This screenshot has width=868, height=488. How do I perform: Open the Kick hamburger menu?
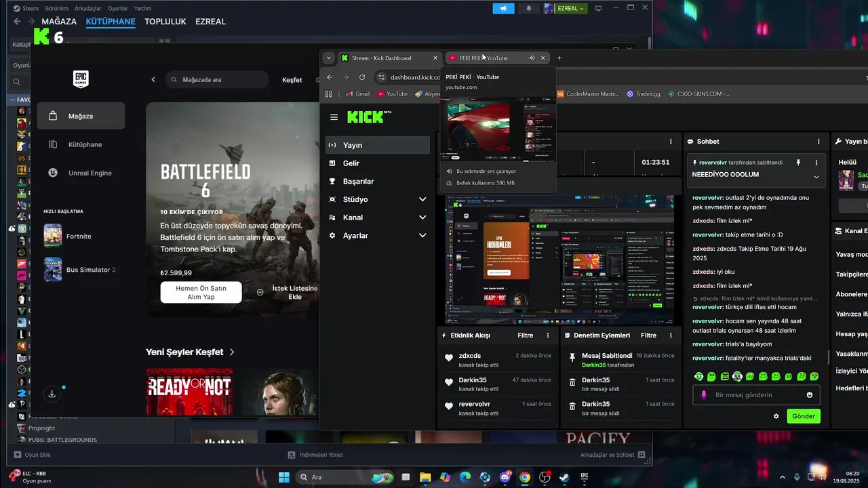[334, 117]
